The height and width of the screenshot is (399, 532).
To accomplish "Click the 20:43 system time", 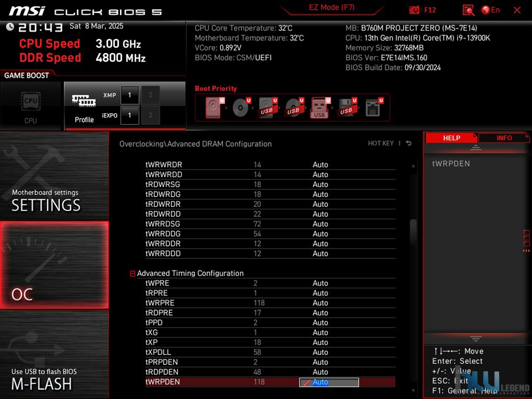I will tap(40, 27).
